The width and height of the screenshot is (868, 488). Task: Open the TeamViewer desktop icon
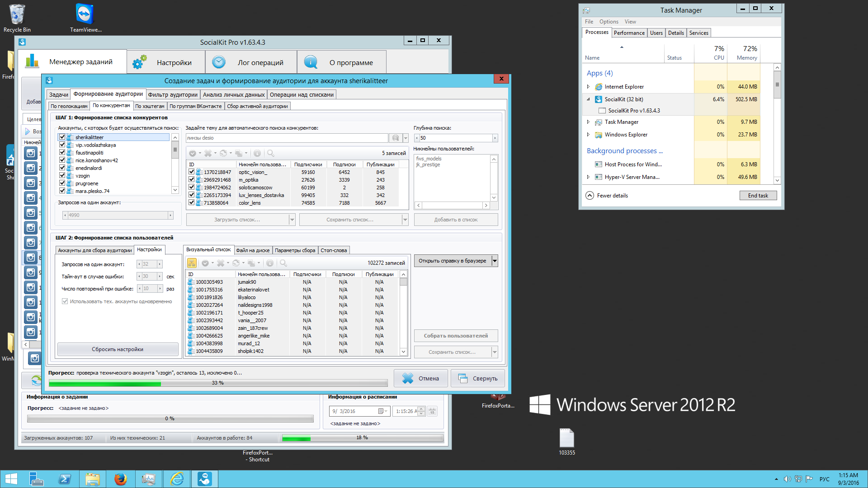click(85, 18)
